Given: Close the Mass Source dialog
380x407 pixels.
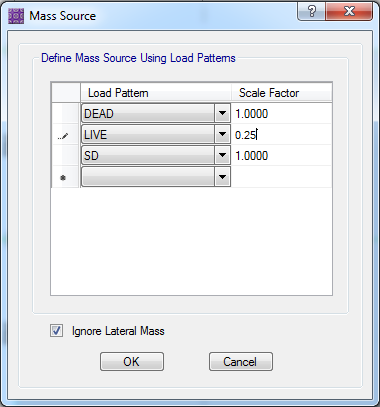Looking at the screenshot, I should [349, 11].
